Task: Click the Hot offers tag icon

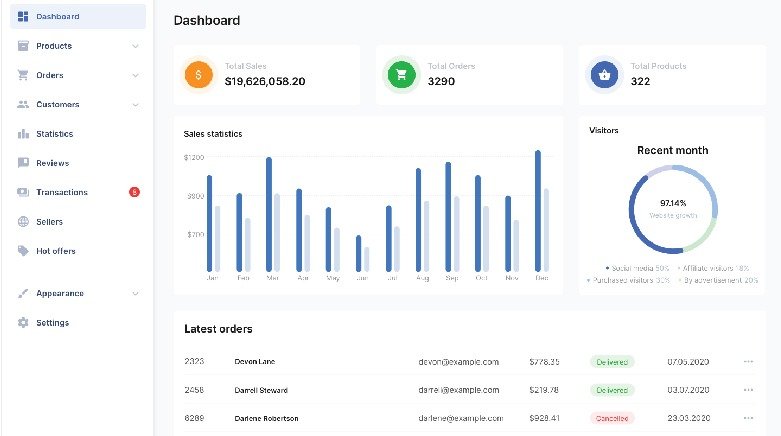Action: [23, 251]
